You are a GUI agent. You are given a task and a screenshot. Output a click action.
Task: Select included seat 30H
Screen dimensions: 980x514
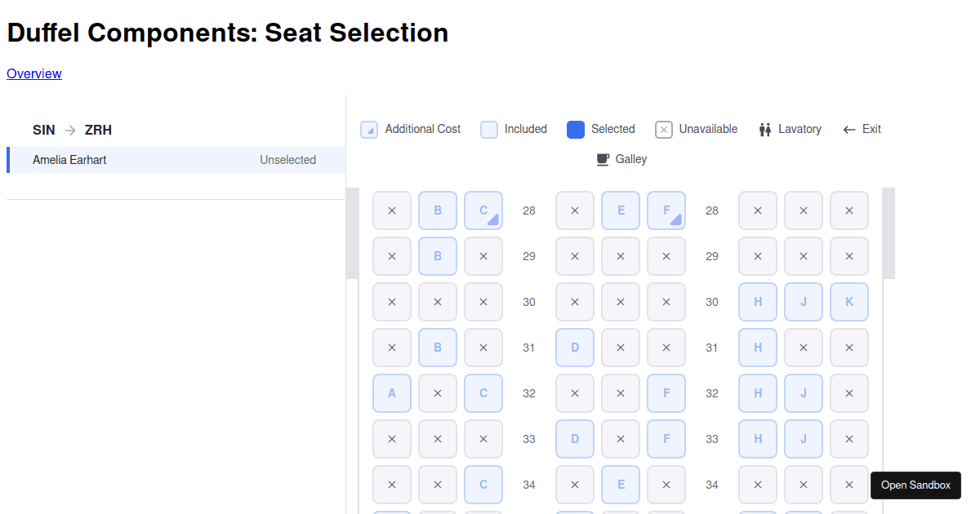click(x=758, y=302)
